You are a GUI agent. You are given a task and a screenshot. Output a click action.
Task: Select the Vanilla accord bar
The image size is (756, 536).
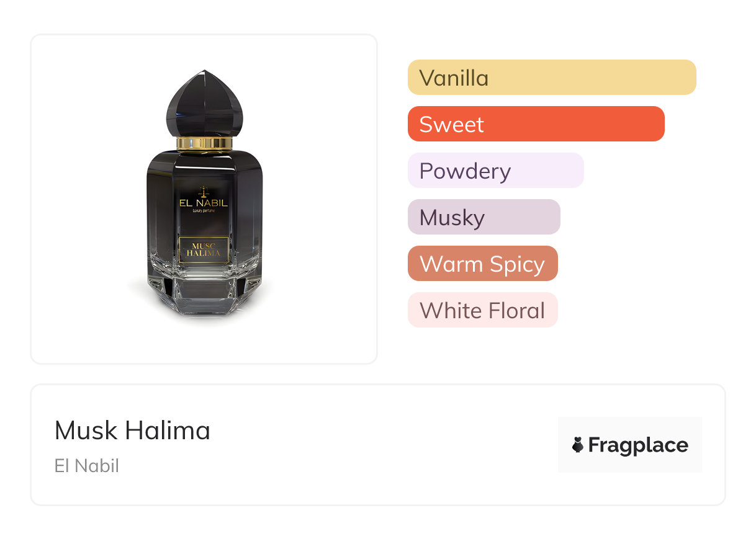552,78
